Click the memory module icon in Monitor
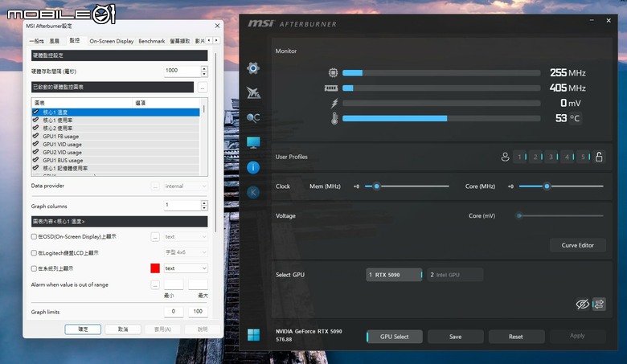The width and height of the screenshot is (627, 364). coord(331,88)
